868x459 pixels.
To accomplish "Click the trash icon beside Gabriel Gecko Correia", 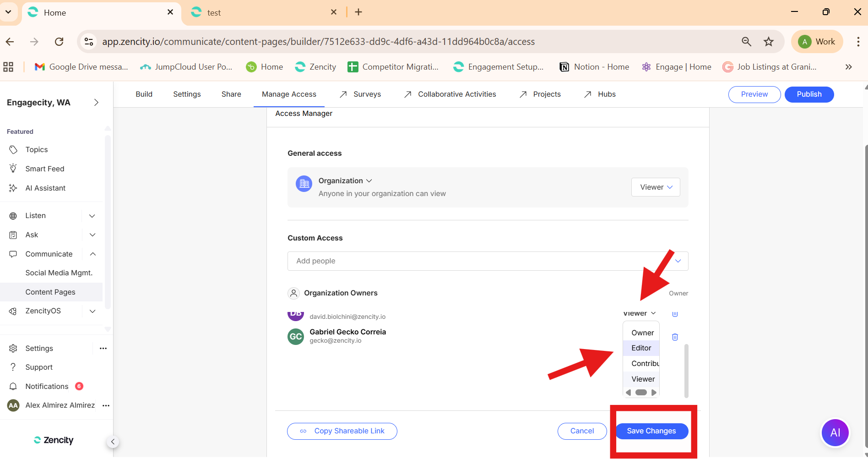I will 675,337.
